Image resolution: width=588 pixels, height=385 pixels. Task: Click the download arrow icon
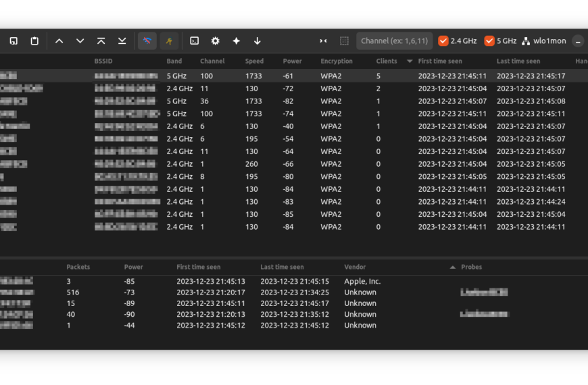258,41
